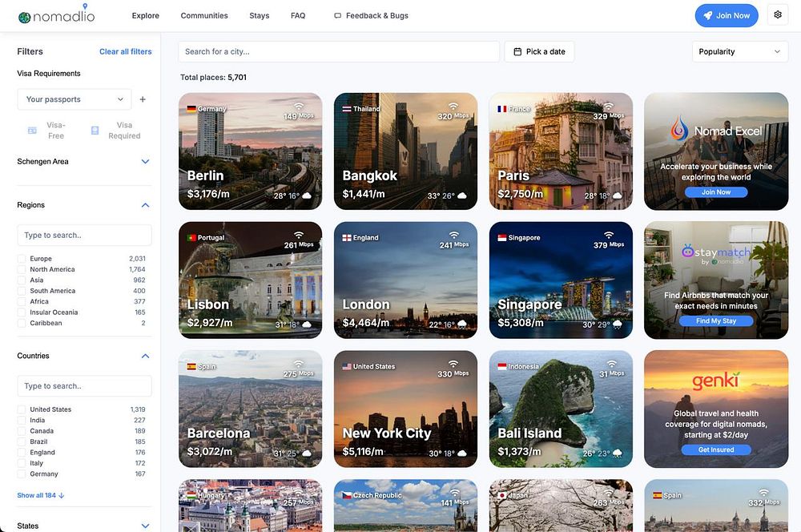Image resolution: width=801 pixels, height=532 pixels.
Task: Click the speech bubble Feedback icon
Action: (x=338, y=16)
